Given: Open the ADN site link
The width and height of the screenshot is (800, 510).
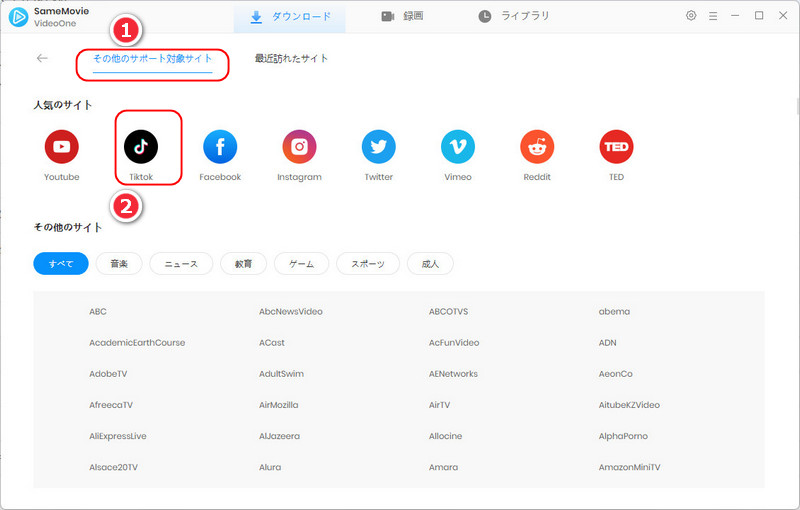Looking at the screenshot, I should pyautogui.click(x=608, y=343).
